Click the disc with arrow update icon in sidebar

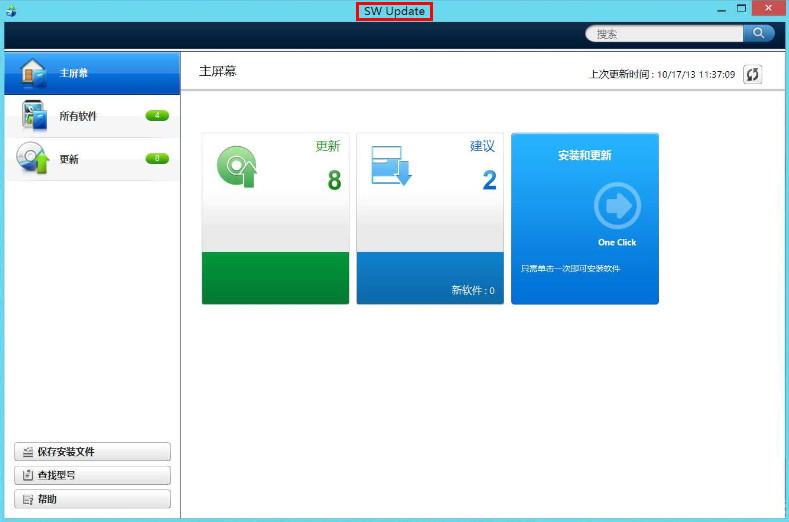(33, 158)
